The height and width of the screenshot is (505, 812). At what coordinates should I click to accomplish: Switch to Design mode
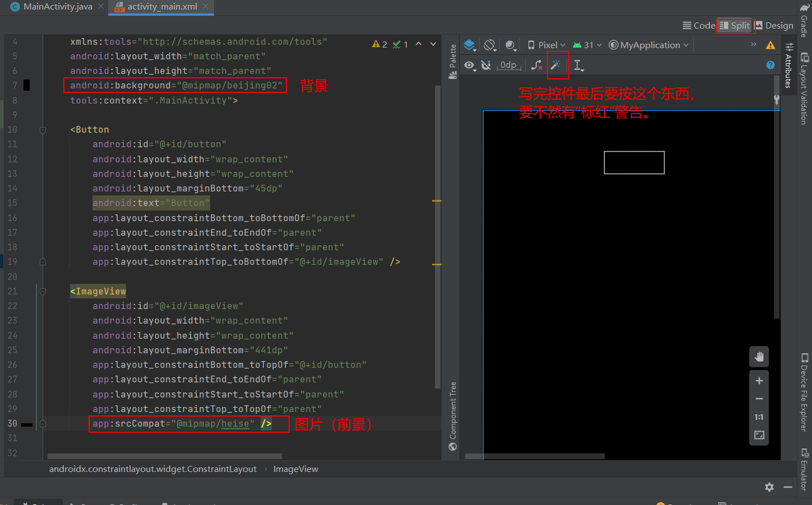pos(774,25)
